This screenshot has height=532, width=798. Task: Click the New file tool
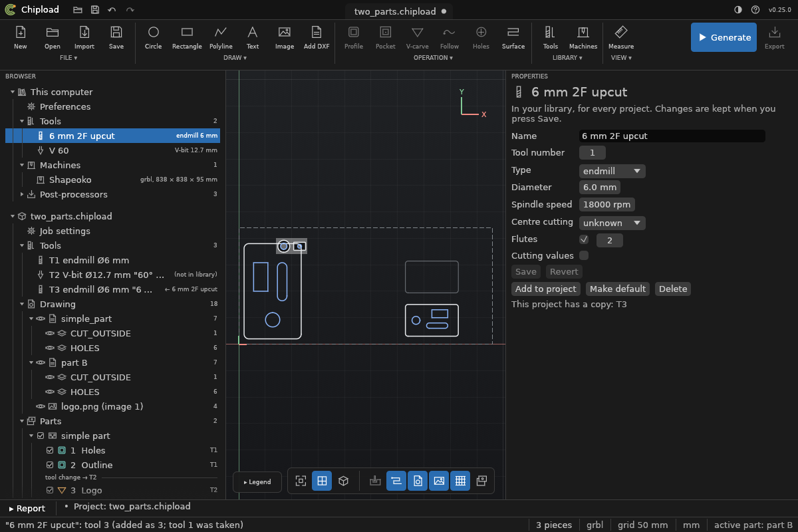coord(21,37)
